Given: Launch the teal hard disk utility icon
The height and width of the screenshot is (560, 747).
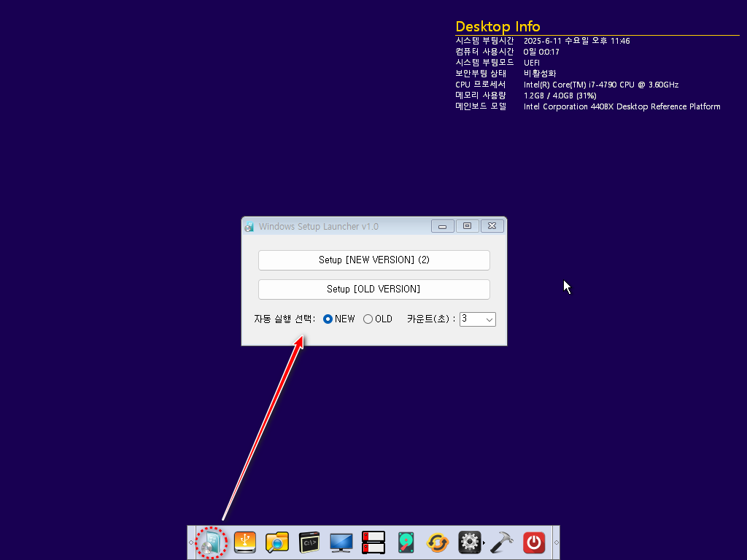Looking at the screenshot, I should [x=406, y=542].
